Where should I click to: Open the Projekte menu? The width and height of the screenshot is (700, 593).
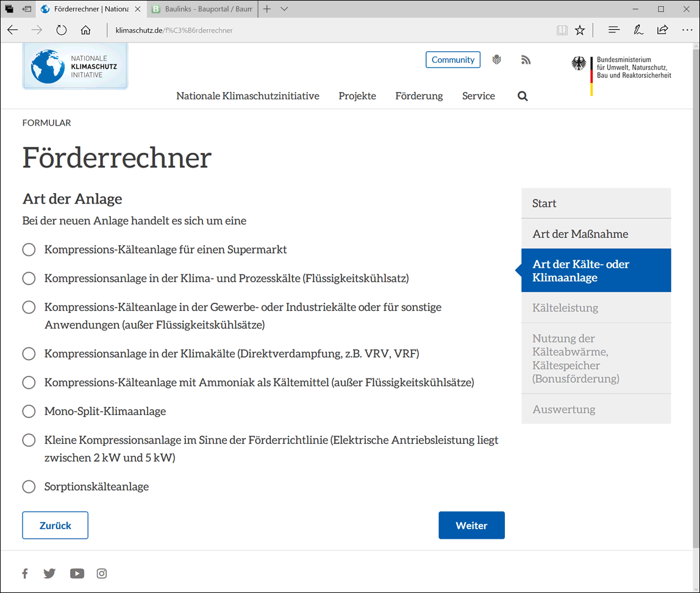point(357,96)
